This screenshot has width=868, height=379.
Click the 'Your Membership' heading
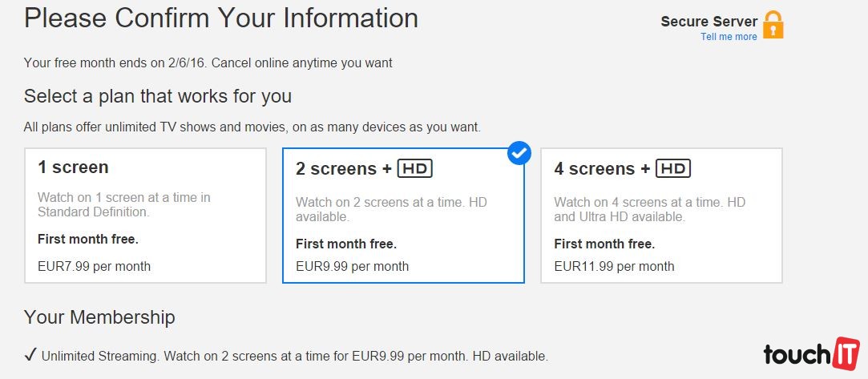click(99, 317)
